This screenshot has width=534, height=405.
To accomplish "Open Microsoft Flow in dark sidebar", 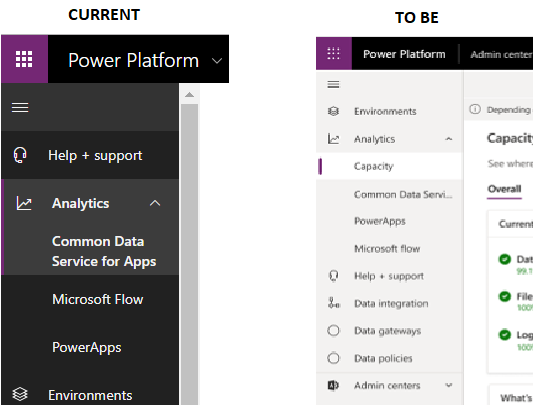I will (98, 299).
